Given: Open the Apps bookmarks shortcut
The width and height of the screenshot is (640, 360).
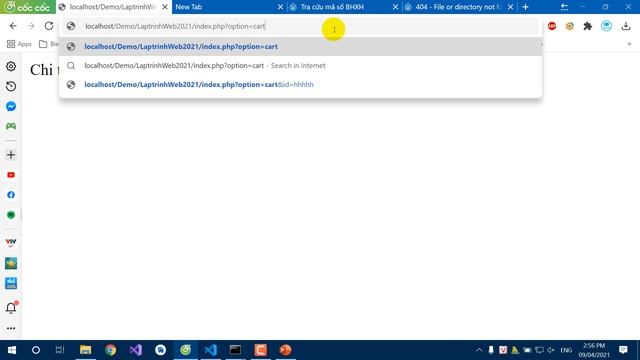Looking at the screenshot, I should (x=19, y=44).
